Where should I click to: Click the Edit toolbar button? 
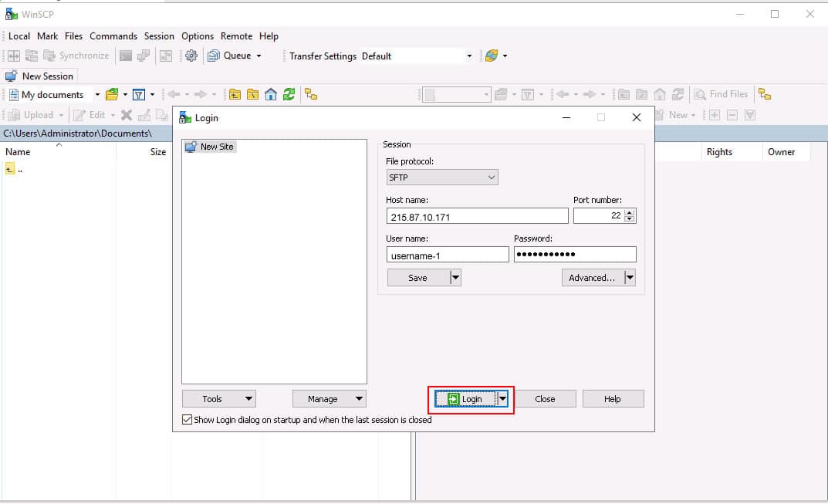tap(90, 115)
